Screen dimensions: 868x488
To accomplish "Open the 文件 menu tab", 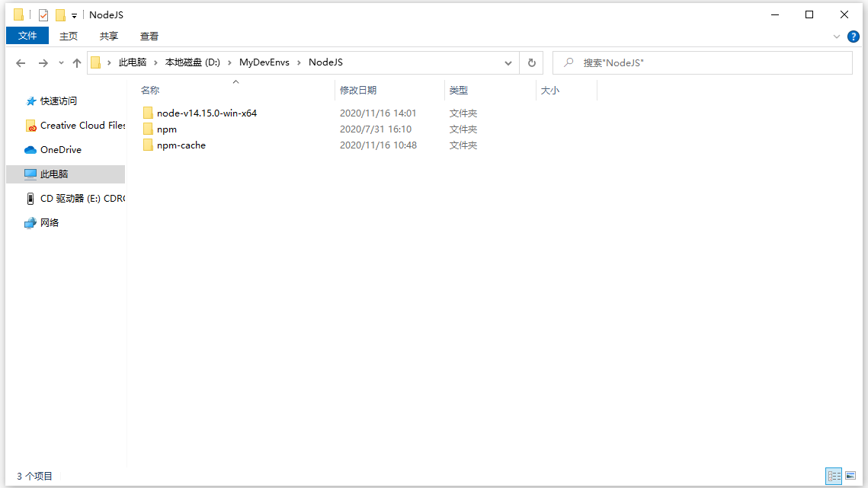I will click(27, 36).
